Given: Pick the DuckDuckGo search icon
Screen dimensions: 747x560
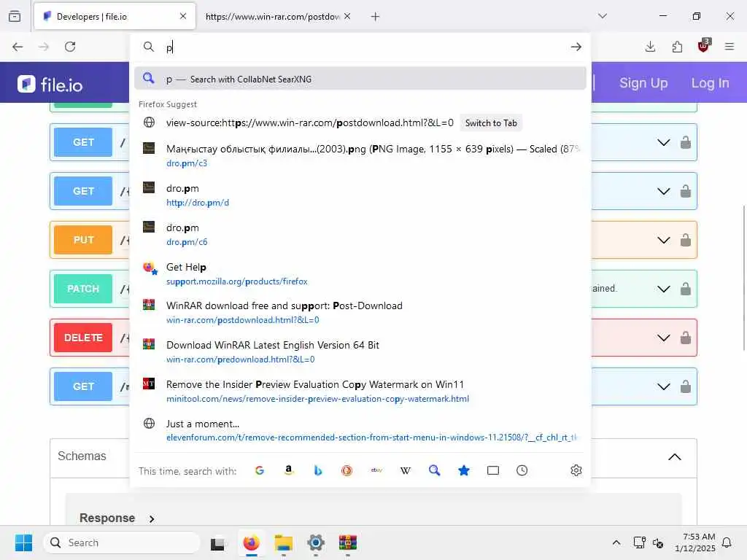Looking at the screenshot, I should [347, 470].
